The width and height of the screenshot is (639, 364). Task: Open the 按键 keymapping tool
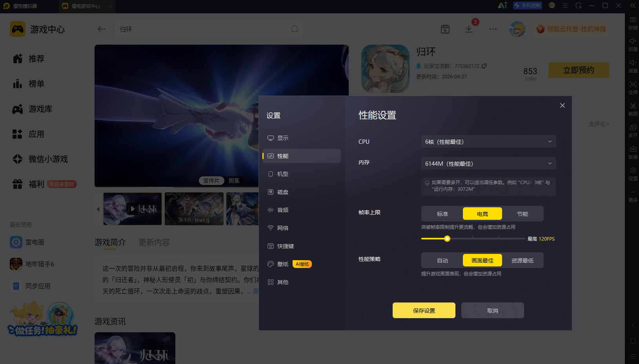(633, 23)
